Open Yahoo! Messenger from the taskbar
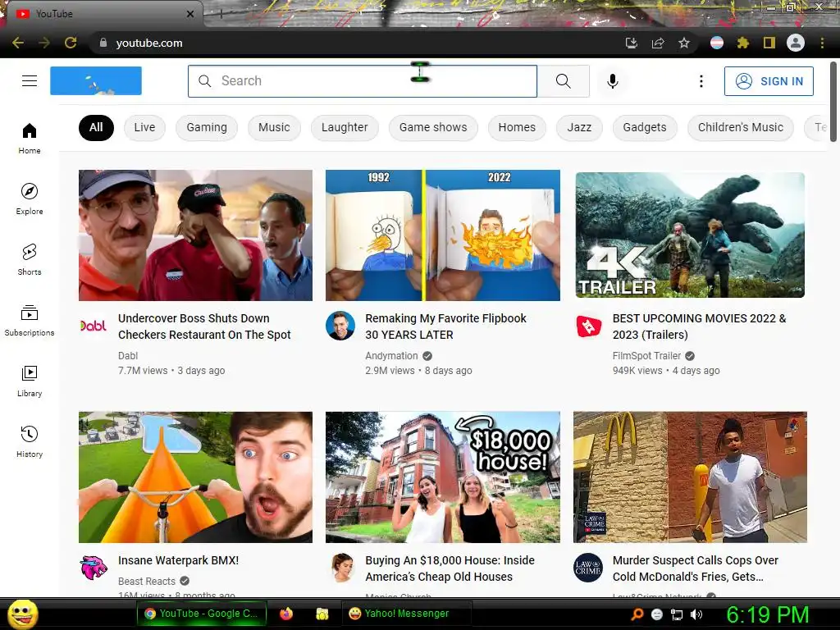 tap(406, 614)
